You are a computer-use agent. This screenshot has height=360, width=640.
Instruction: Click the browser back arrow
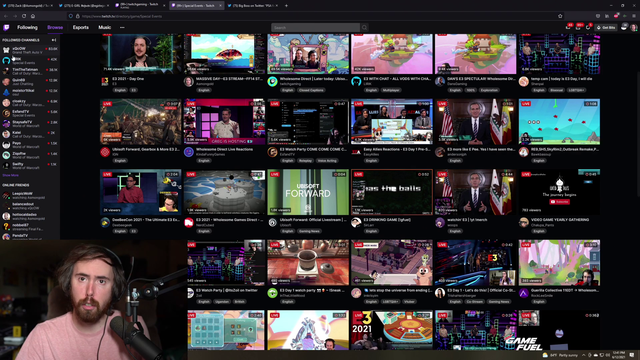(x=6, y=16)
